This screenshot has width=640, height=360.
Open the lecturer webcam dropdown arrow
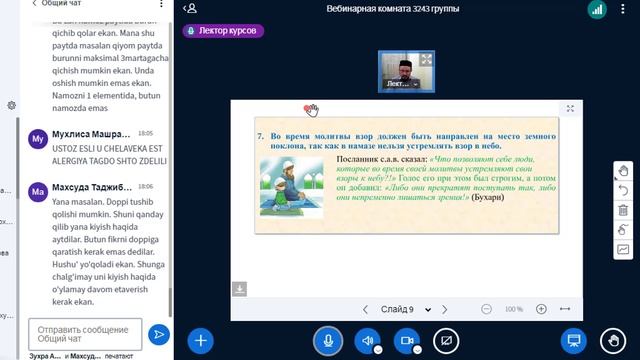(x=415, y=84)
